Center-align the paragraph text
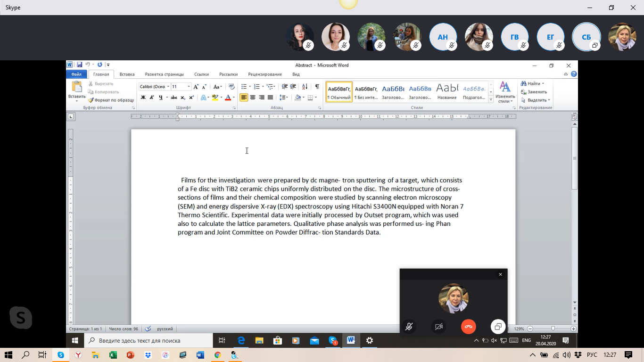 (253, 98)
